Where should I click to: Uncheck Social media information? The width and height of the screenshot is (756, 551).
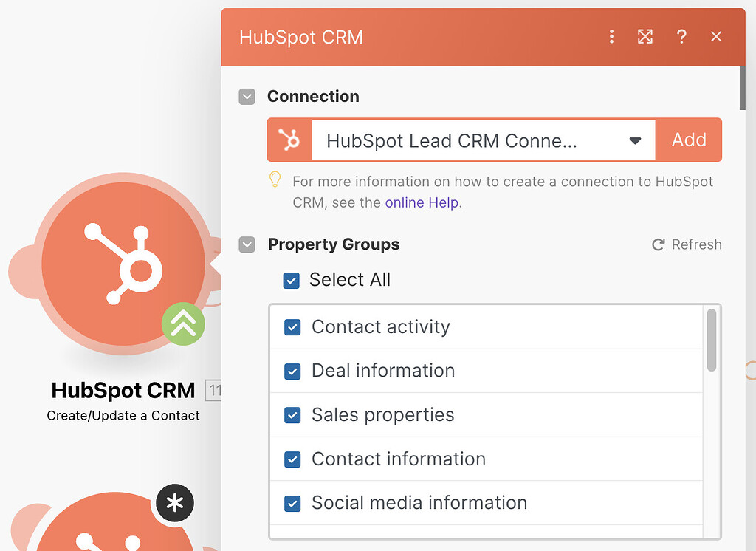click(292, 503)
